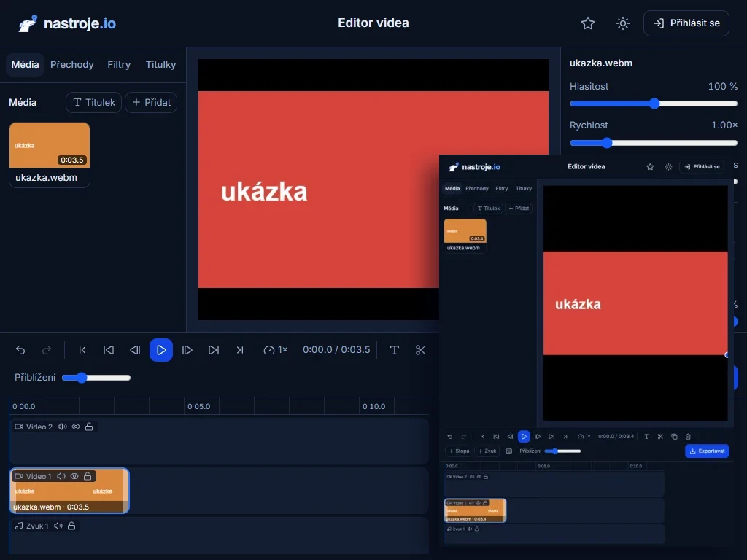Open the 1× playback speed control
Image resolution: width=747 pixels, height=560 pixels.
(275, 350)
